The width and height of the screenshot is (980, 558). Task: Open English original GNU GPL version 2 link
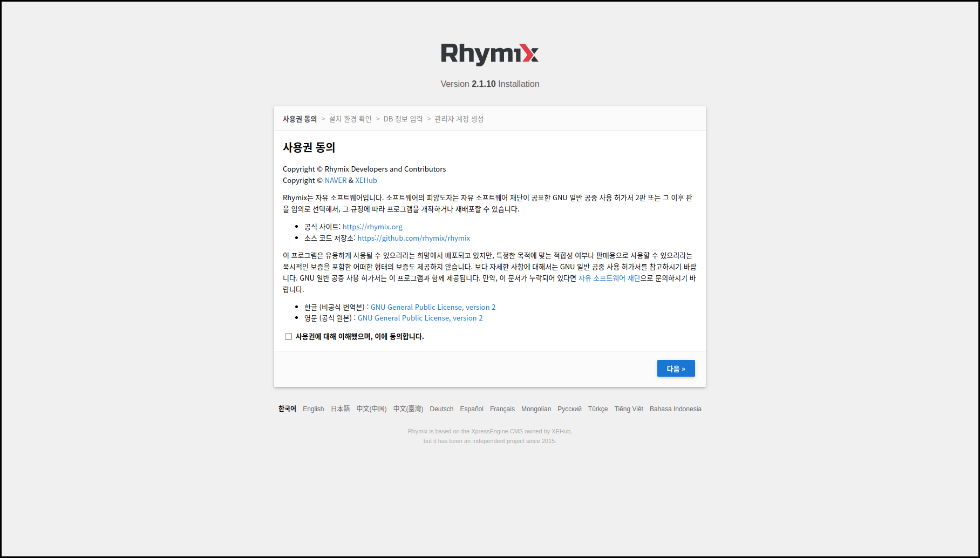(420, 318)
